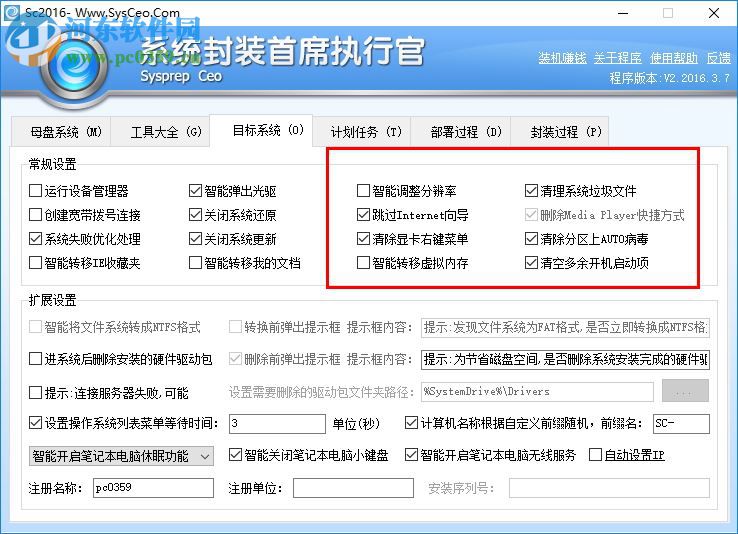Toggle 关闭系统更新 checkbox

[x=195, y=239]
